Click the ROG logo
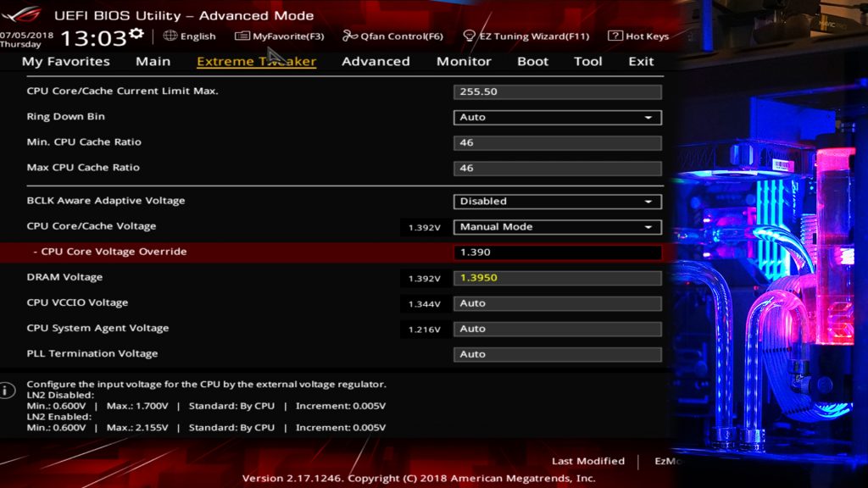Screen dimensions: 868x488 (22, 14)
